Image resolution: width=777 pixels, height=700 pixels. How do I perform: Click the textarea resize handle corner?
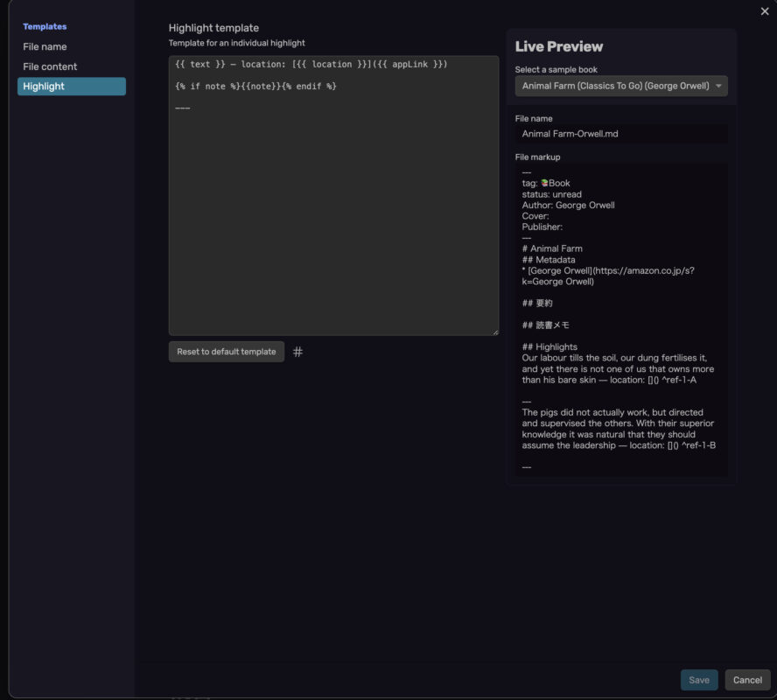point(494,331)
